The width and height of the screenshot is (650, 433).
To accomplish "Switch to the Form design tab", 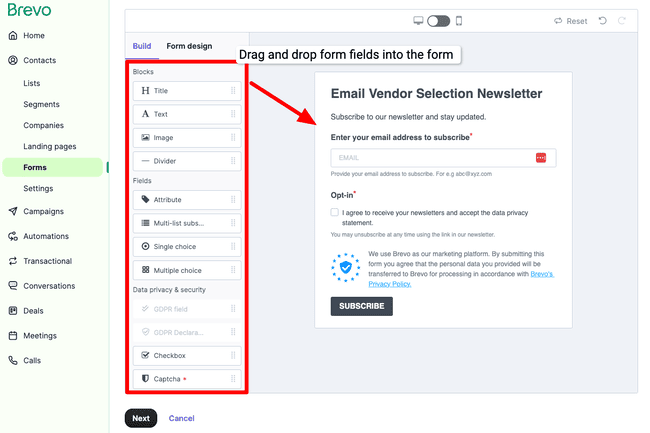I will click(189, 46).
